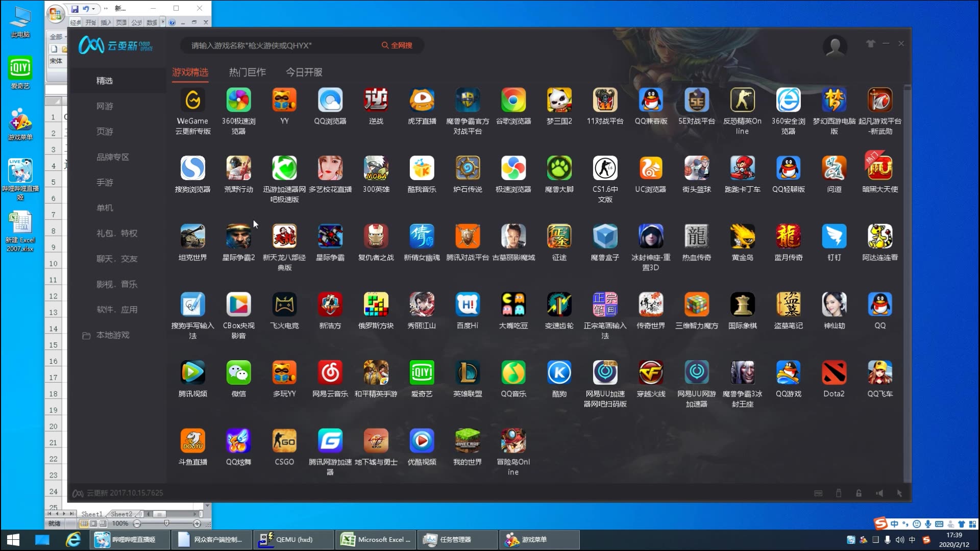
Task: Launch 网易云音乐 icon
Action: click(330, 373)
